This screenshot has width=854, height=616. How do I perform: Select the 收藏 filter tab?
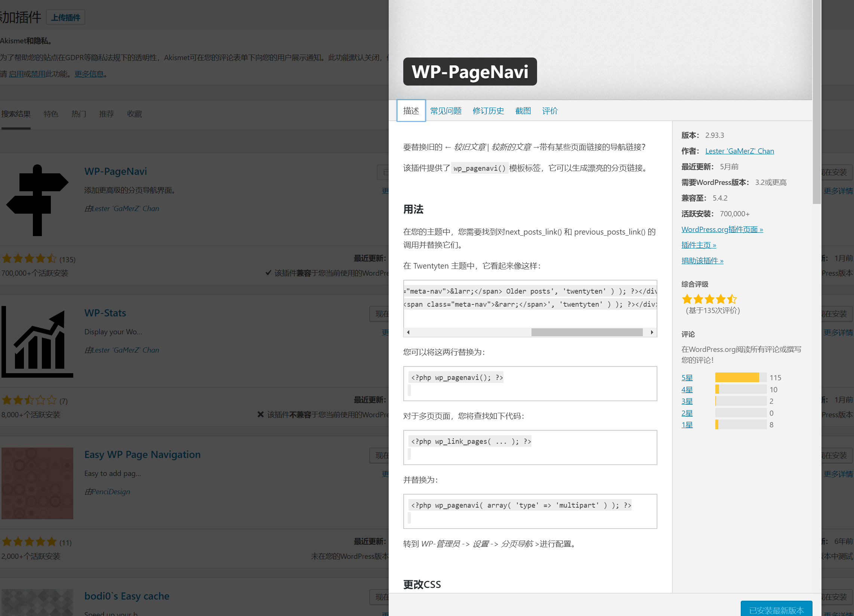[x=135, y=114]
